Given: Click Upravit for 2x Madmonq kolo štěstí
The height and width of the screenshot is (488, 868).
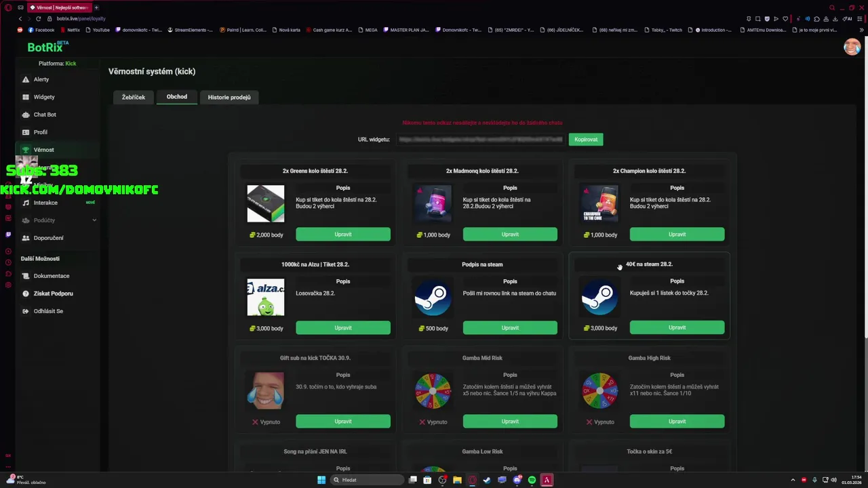Looking at the screenshot, I should tap(510, 235).
